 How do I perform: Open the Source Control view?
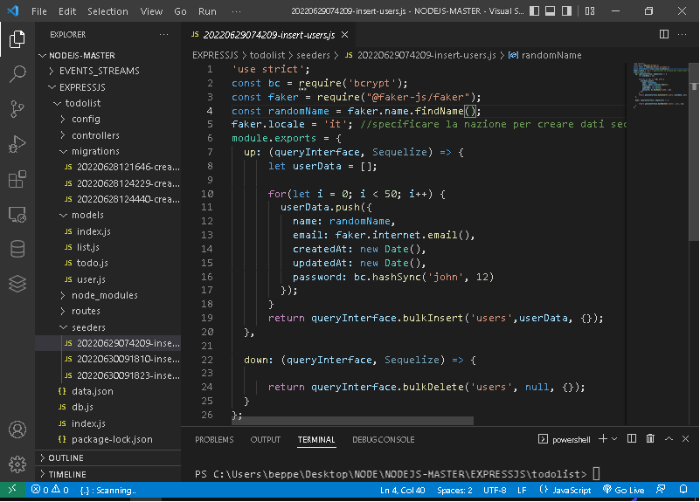(x=17, y=109)
